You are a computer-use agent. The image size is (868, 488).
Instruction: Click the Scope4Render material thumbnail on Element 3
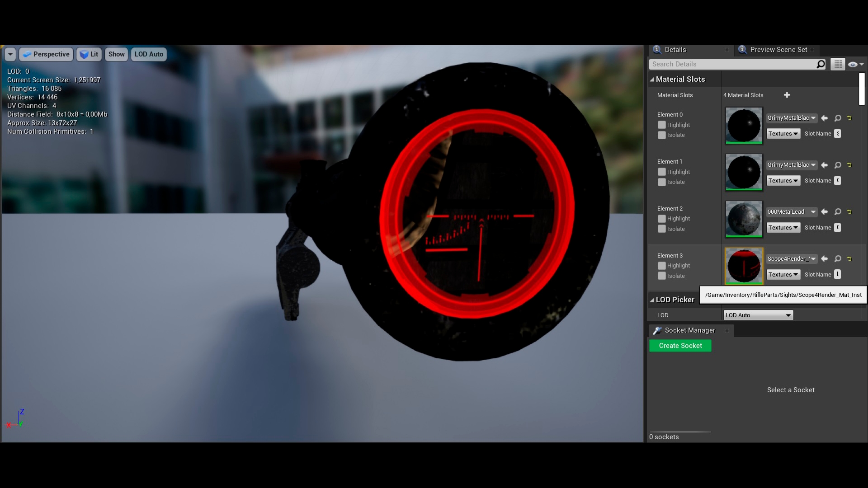(743, 266)
